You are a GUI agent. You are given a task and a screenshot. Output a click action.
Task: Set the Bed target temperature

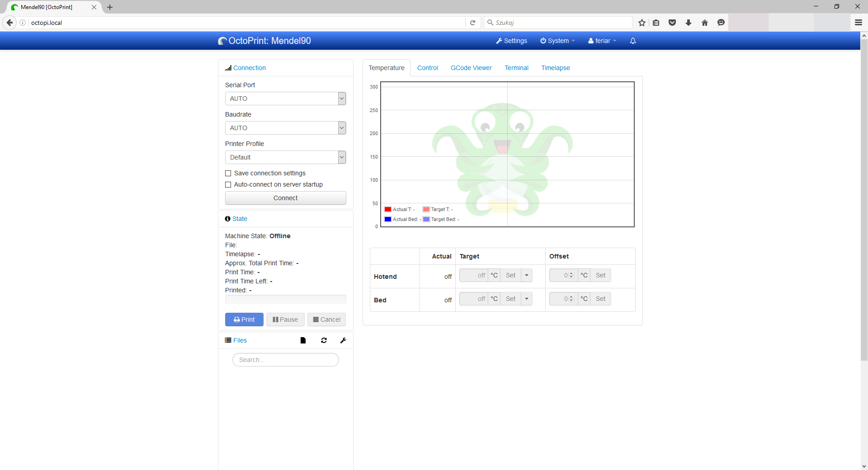(x=511, y=299)
